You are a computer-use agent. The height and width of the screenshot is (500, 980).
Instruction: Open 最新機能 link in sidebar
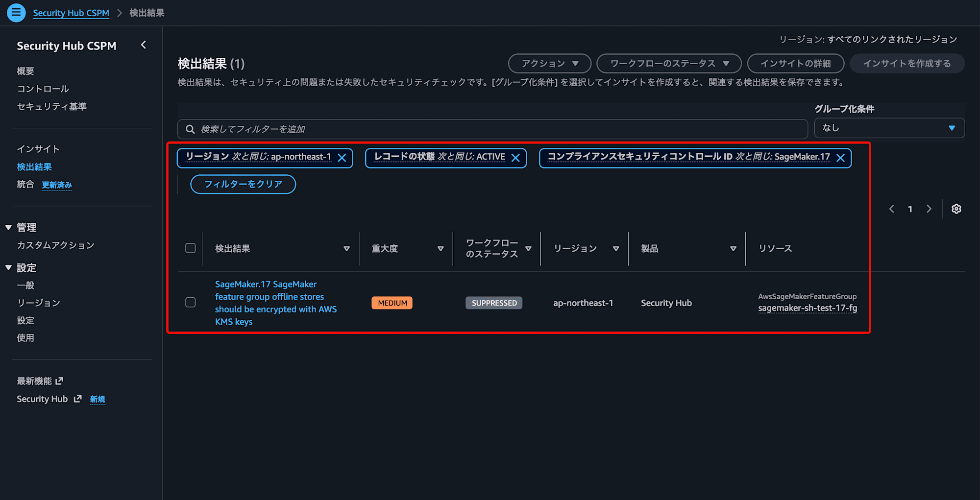34,381
